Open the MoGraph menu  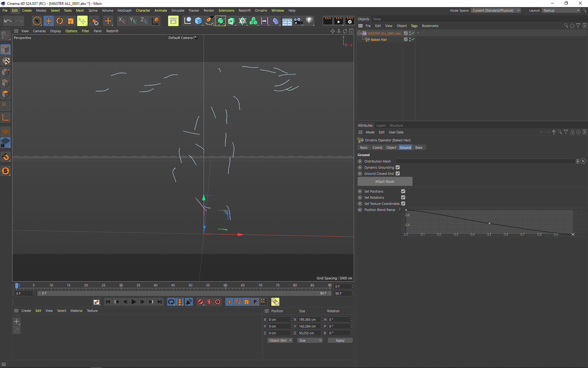coord(124,10)
